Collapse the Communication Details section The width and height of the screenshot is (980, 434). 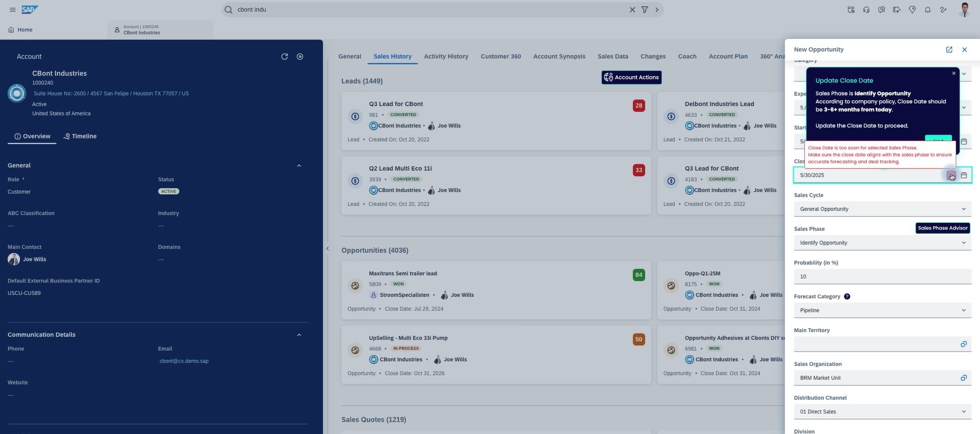299,335
